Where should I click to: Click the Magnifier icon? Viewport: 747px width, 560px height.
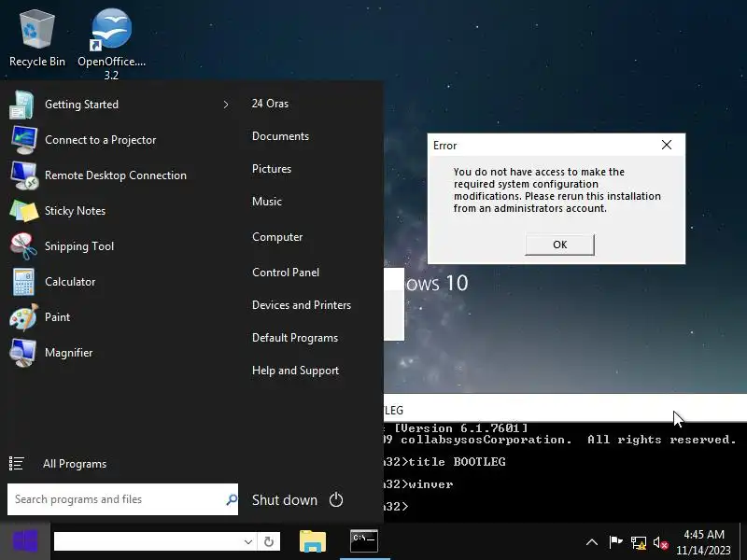click(x=24, y=353)
